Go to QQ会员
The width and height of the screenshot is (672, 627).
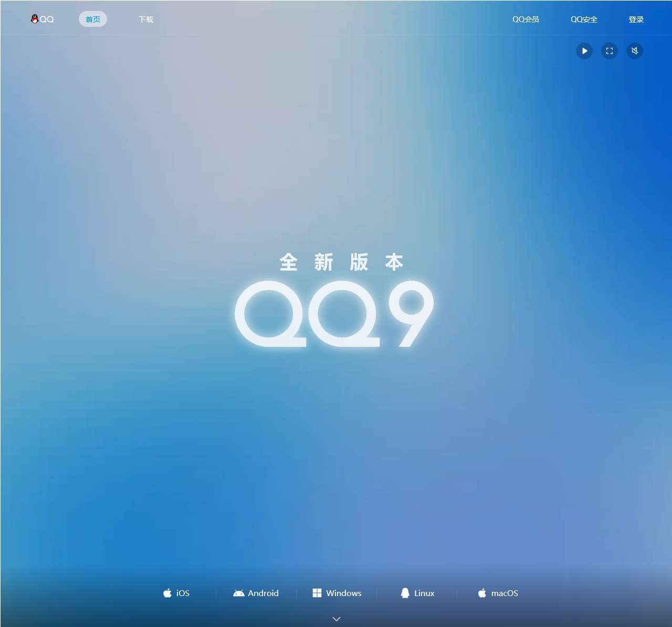pos(526,19)
